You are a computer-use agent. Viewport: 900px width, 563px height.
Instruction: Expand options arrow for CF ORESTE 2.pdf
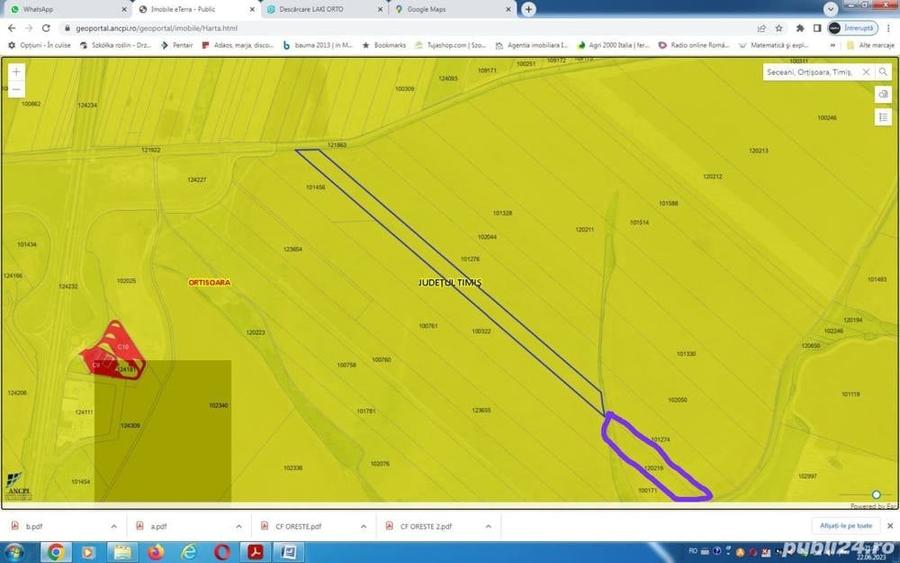tap(488, 526)
